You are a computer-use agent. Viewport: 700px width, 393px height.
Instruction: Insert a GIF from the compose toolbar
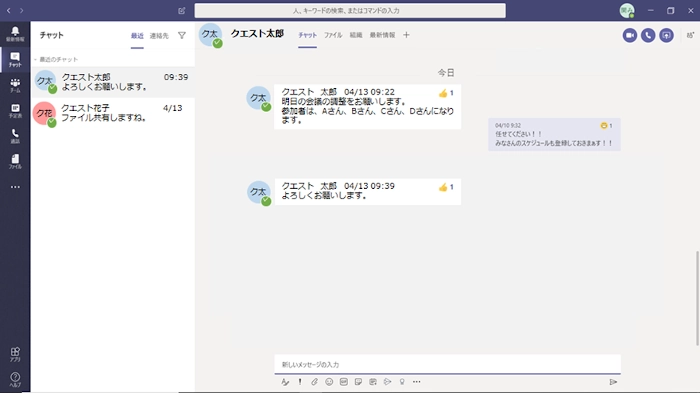(x=343, y=382)
